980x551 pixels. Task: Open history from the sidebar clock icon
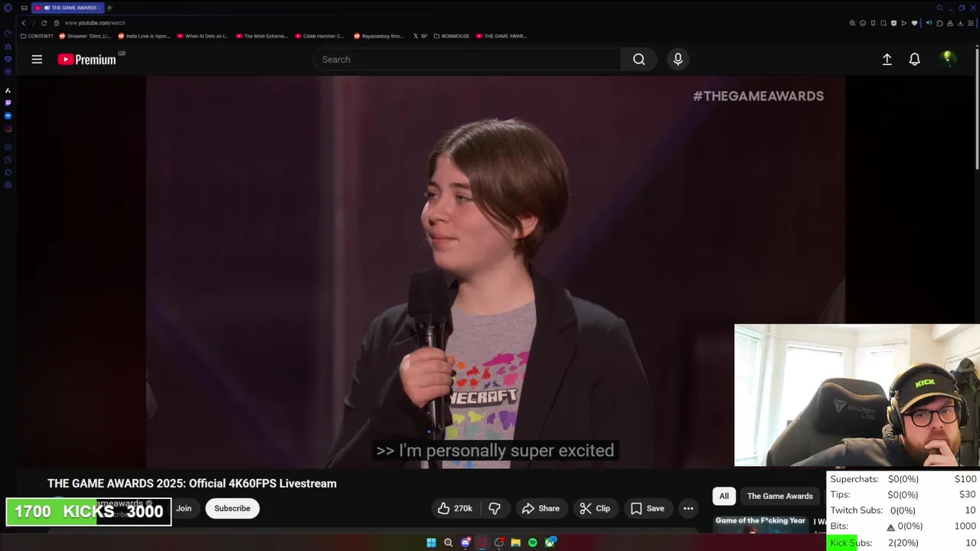click(8, 160)
